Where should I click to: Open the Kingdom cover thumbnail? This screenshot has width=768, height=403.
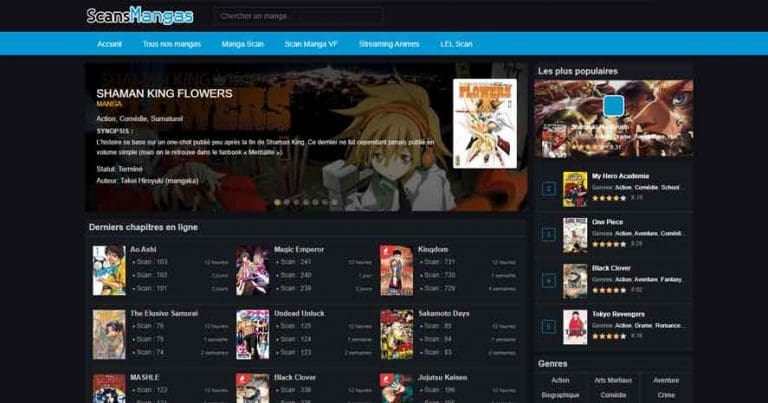click(397, 270)
